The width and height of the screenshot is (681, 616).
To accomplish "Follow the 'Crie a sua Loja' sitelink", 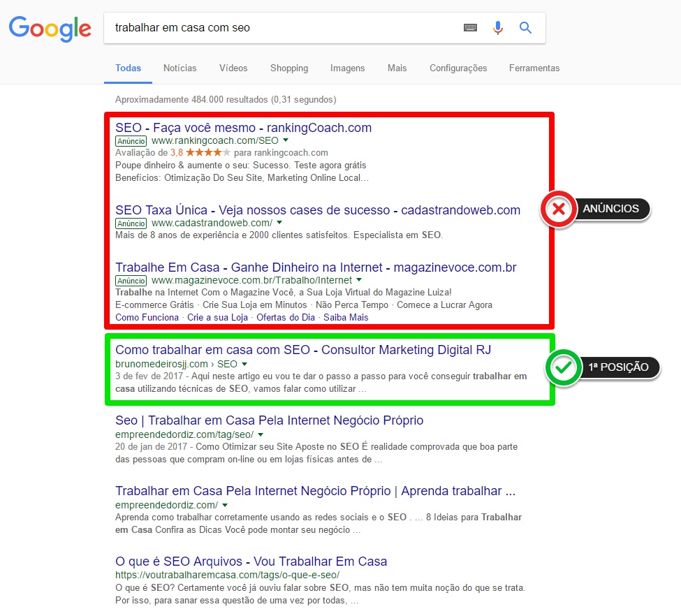I will 218,318.
